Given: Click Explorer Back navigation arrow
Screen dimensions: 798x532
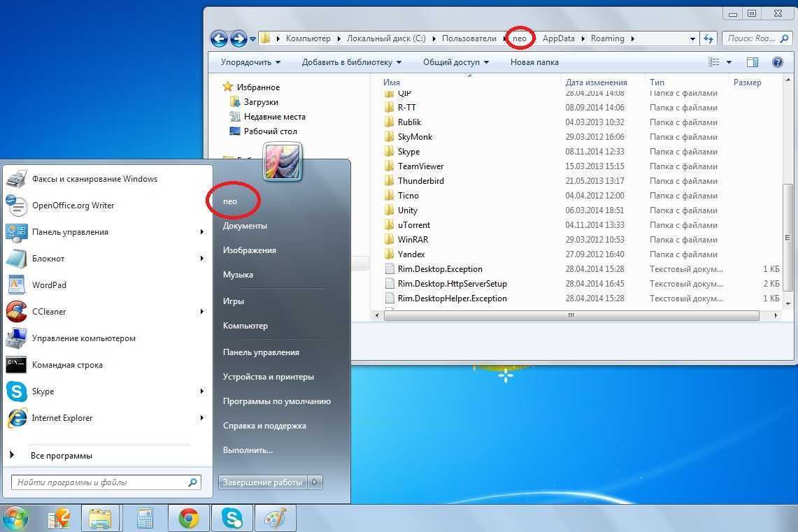Looking at the screenshot, I should [x=219, y=38].
